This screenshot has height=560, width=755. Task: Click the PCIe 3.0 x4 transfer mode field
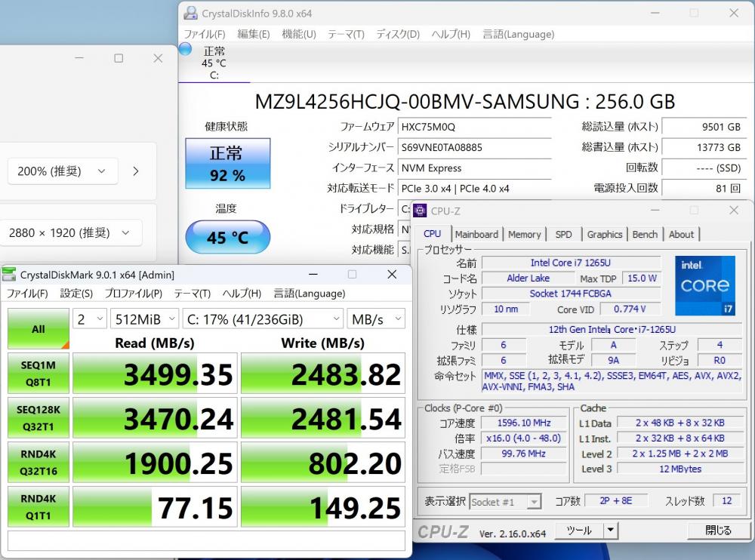pyautogui.click(x=475, y=188)
